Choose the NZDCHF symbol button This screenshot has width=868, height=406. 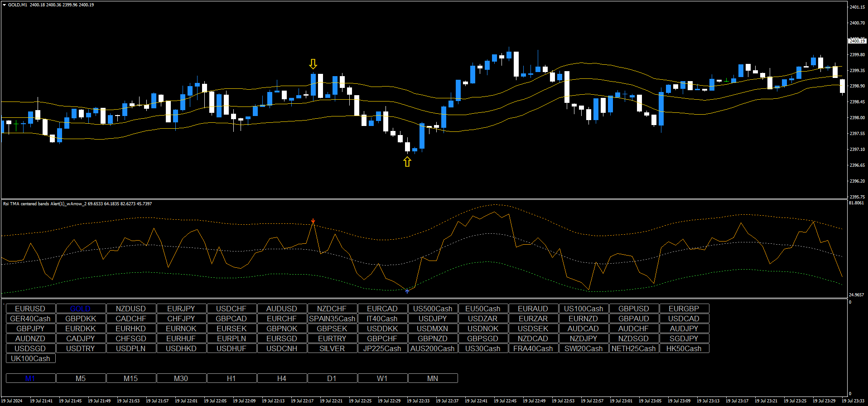tap(332, 309)
